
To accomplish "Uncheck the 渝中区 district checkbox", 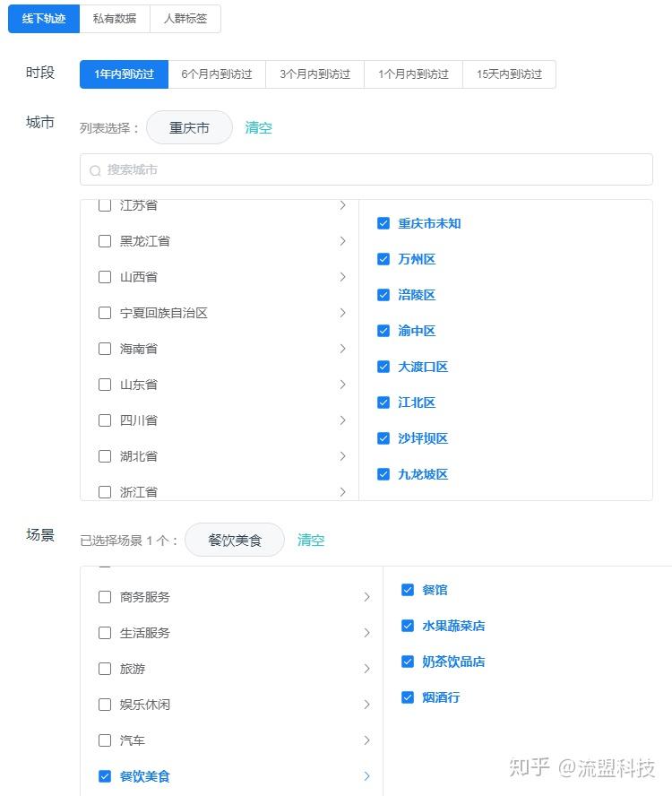I will click(383, 331).
